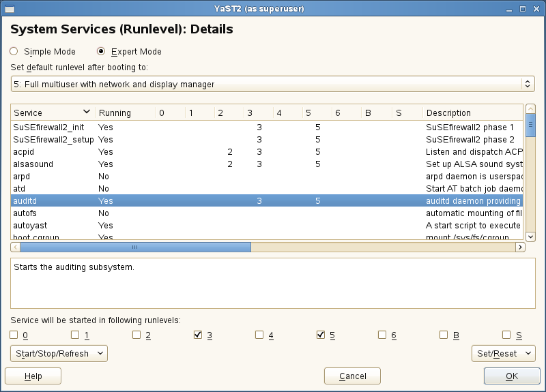Click the Service column sort arrow
Image resolution: width=546 pixels, height=392 pixels.
pos(87,112)
